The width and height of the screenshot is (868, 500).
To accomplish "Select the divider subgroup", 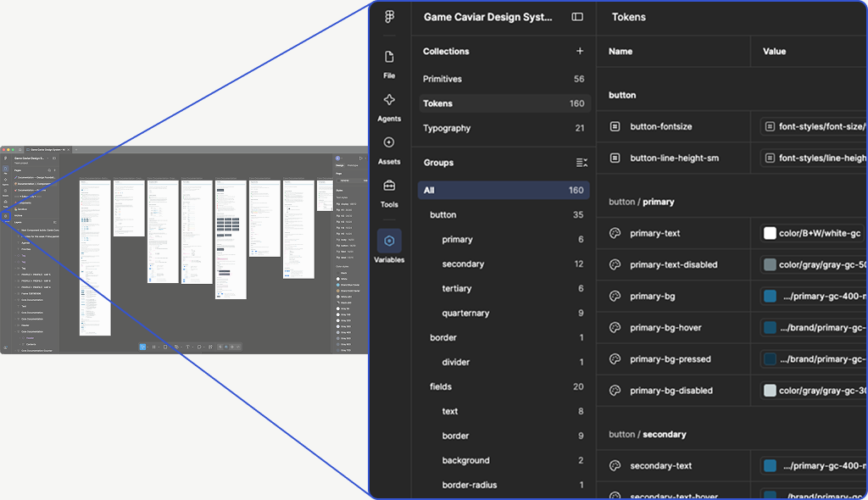I will pos(504,362).
